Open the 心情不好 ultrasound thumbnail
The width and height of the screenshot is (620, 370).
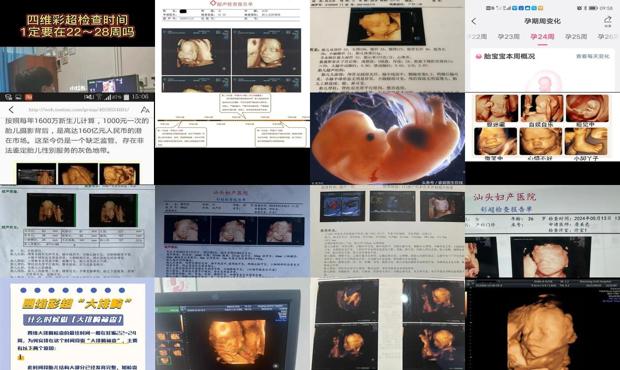pos(541,142)
